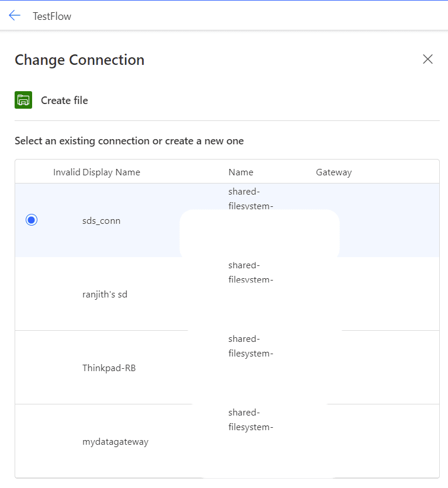
Task: Pick the Thinkpad-RB connection row
Action: click(x=227, y=368)
